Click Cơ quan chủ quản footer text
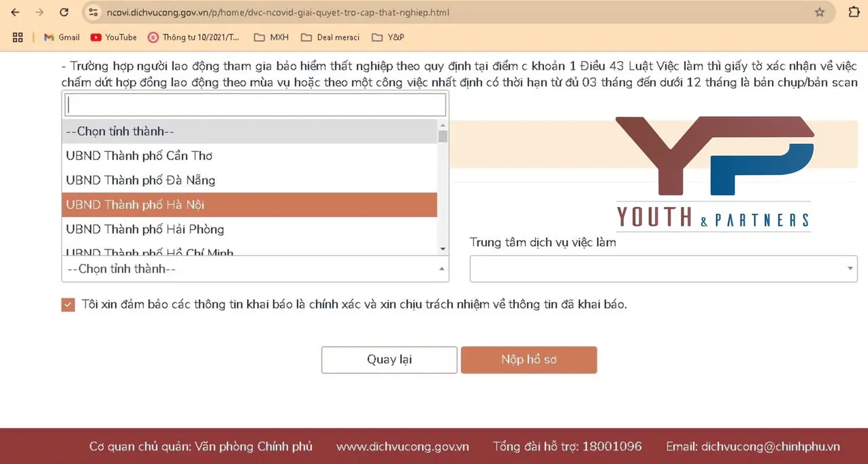Viewport: 868px width, 464px height. pos(201,446)
